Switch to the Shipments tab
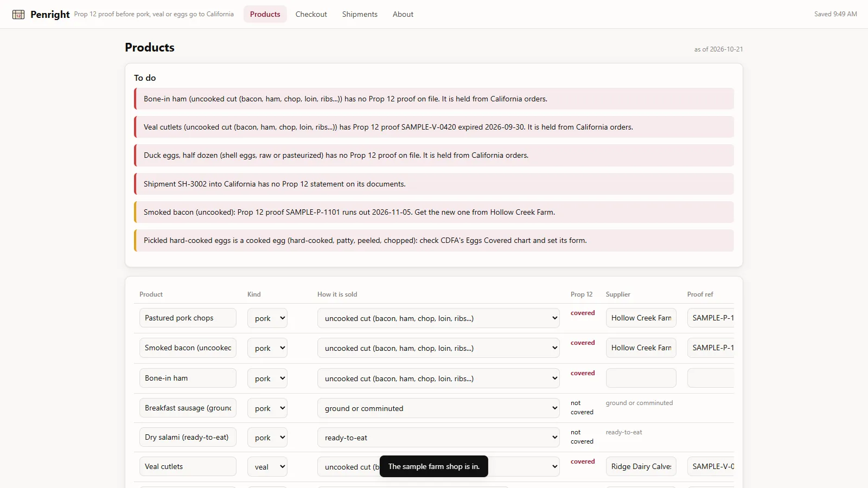This screenshot has height=488, width=868. tap(360, 14)
